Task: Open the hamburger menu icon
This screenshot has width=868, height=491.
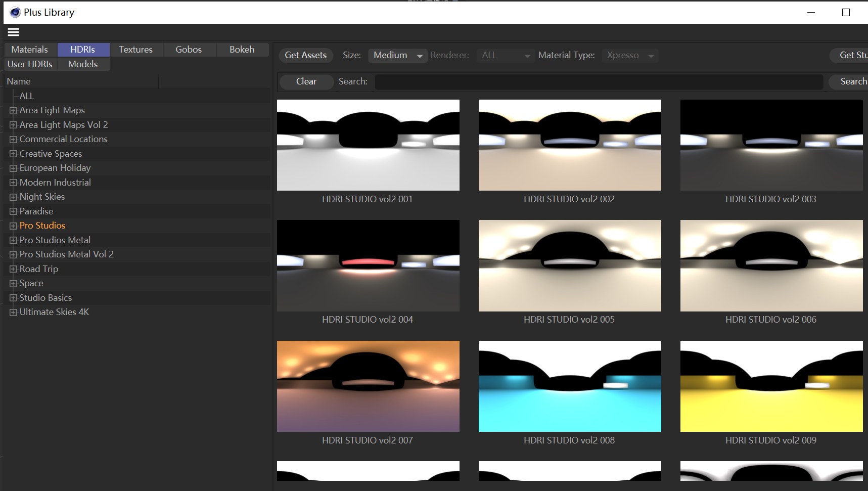Action: tap(14, 32)
